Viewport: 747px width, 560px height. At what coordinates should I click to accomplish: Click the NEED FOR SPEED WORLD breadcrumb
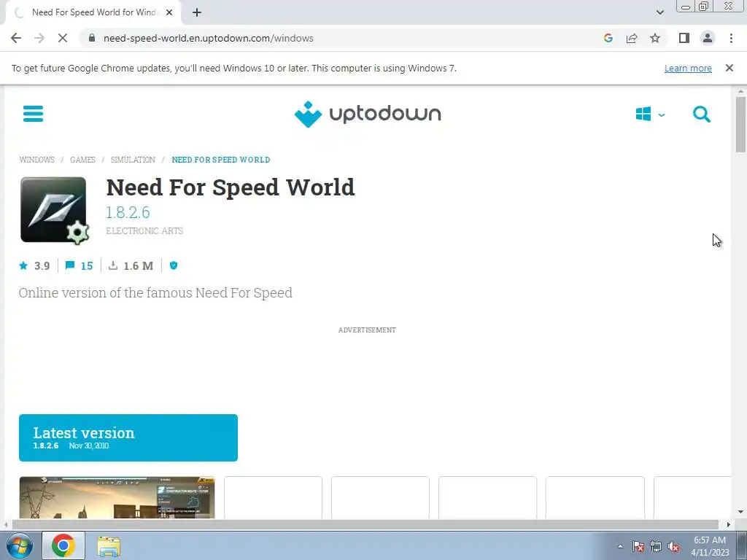[221, 160]
